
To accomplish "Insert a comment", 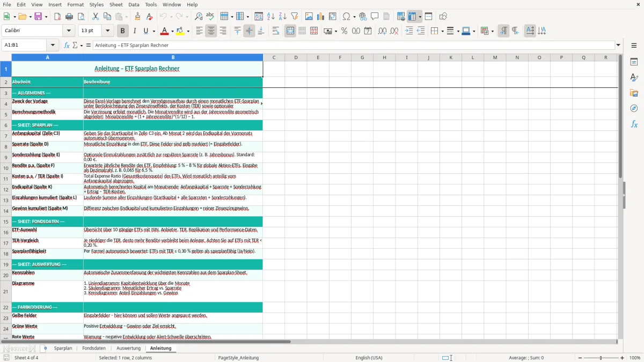I will point(375,17).
